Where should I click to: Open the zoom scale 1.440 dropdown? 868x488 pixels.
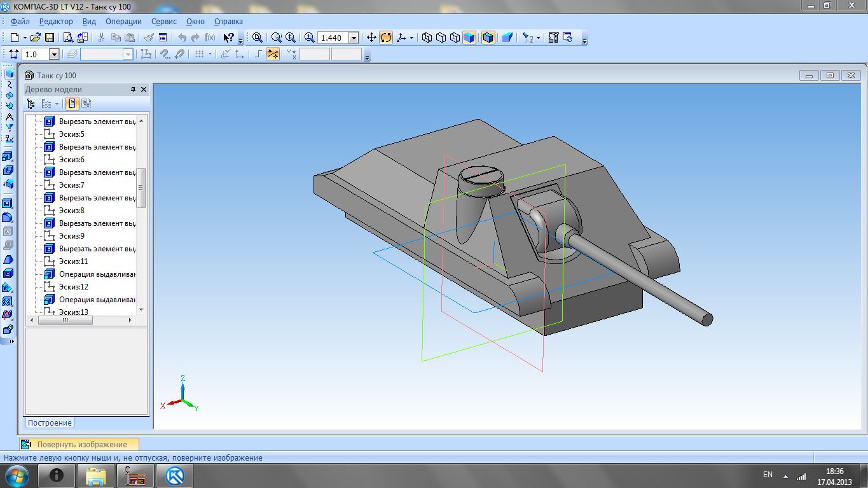[x=354, y=38]
